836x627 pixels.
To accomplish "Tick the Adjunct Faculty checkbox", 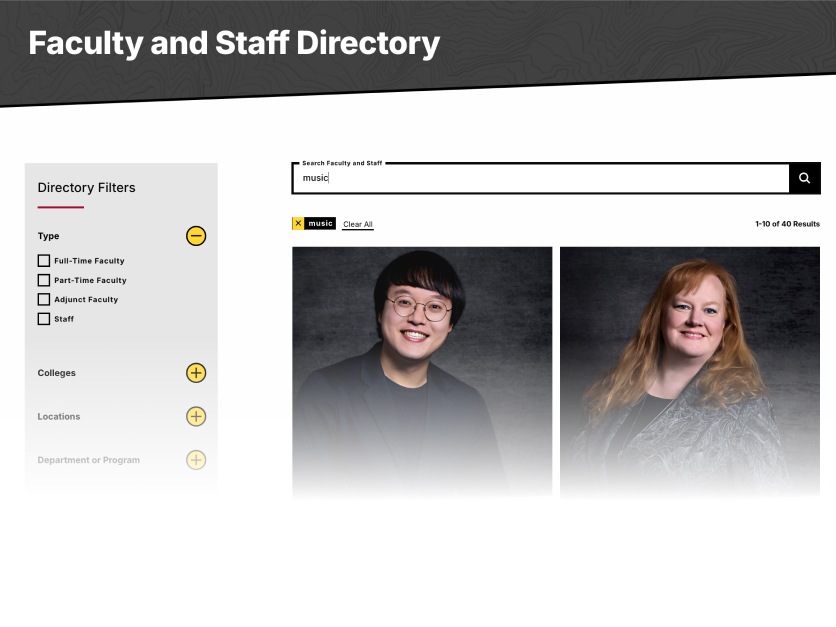I will 44,299.
